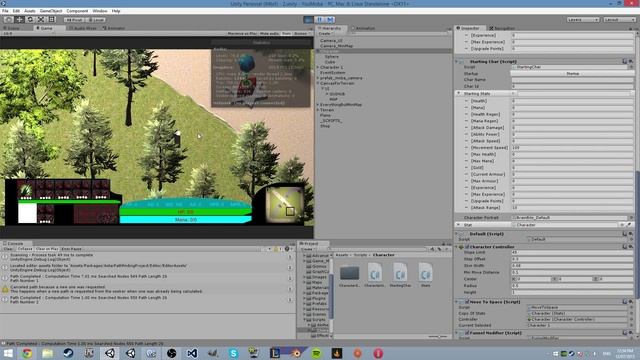Open the Assets menu

29,11
